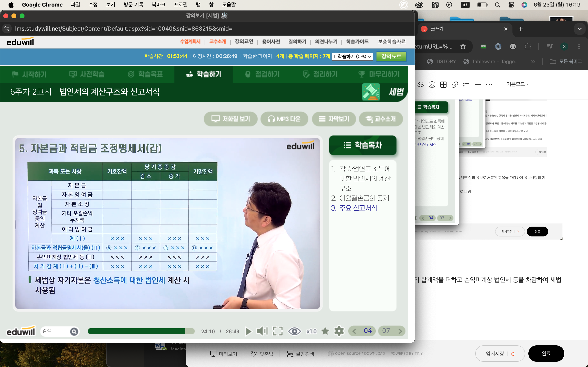Image resolution: width=588 pixels, height=367 pixels.
Task: Open the 3. 주요 신고서식 contents link
Action: click(x=354, y=208)
